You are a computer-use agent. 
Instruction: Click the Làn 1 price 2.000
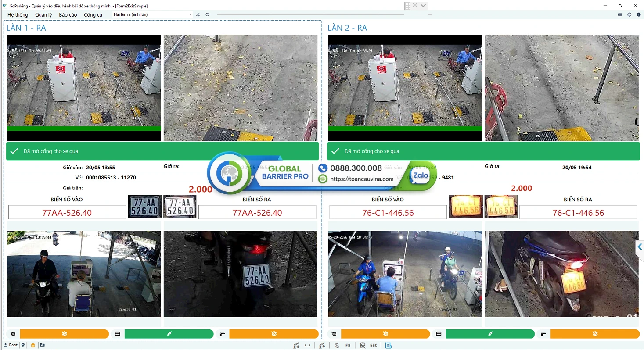[201, 189]
